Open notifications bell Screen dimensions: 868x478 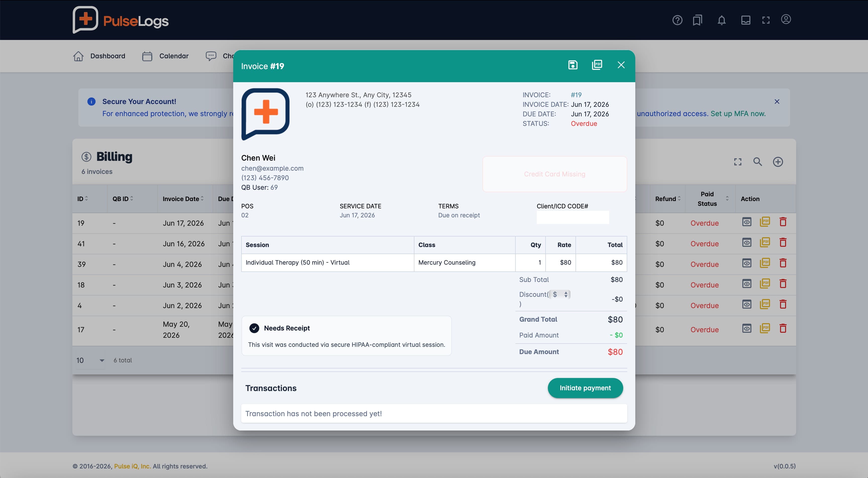click(721, 20)
